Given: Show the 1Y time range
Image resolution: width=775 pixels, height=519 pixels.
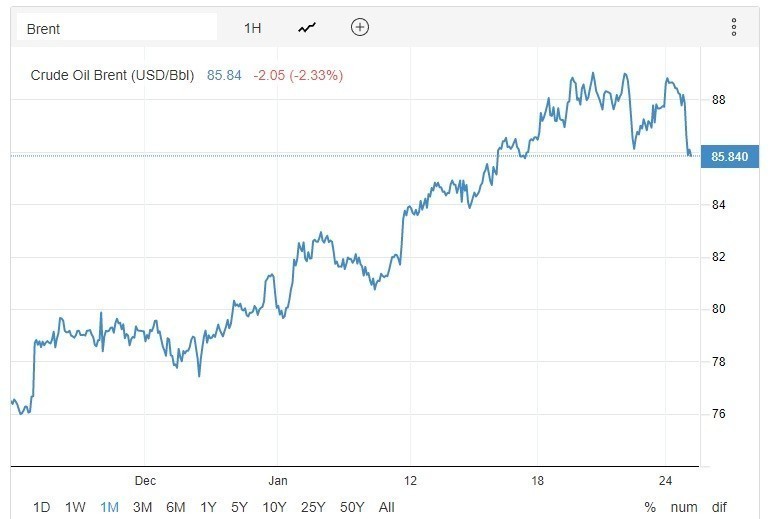Looking at the screenshot, I should pyautogui.click(x=208, y=507).
